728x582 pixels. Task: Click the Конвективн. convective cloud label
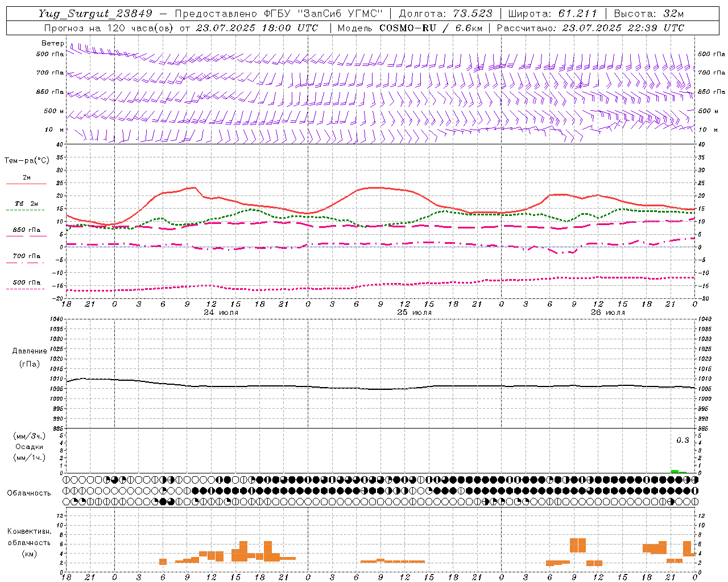pyautogui.click(x=30, y=531)
